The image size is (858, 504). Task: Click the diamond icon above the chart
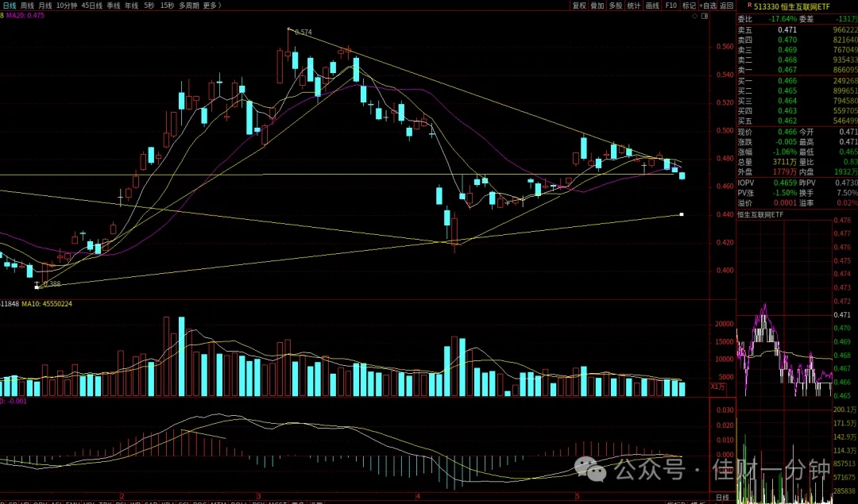tap(695, 16)
